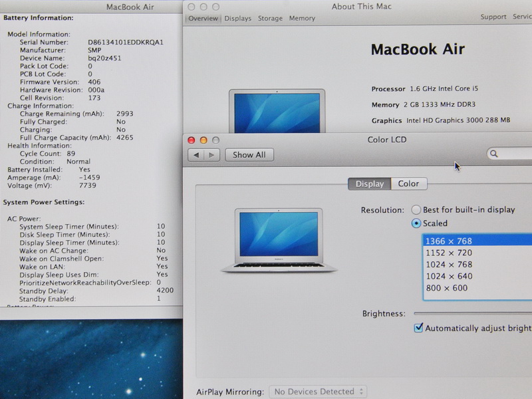Click the Intel HD Graphics 3000 288 MB text
532x399 pixels.
[x=458, y=120]
